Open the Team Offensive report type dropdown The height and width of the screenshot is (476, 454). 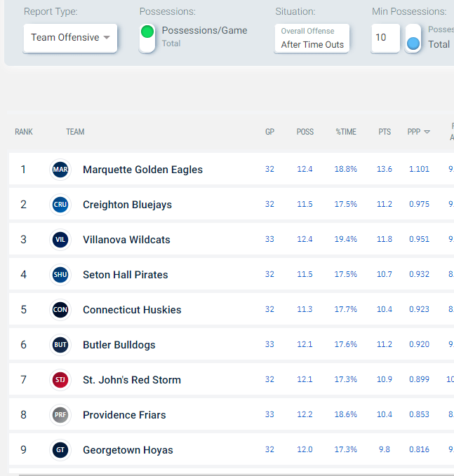click(x=70, y=38)
